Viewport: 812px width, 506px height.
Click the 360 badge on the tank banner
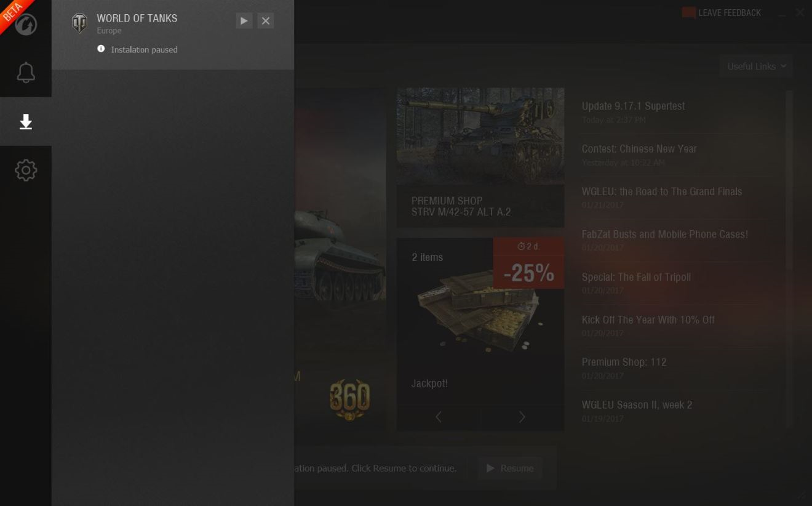pos(350,400)
